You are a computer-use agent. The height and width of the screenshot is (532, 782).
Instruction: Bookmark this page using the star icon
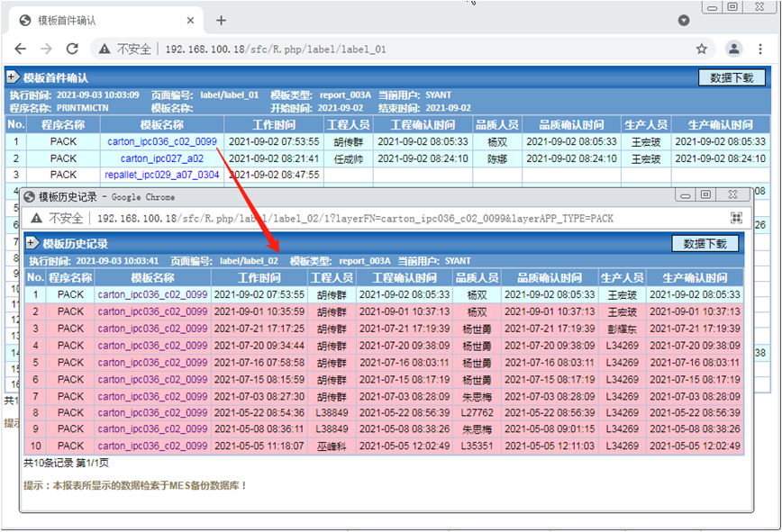702,49
